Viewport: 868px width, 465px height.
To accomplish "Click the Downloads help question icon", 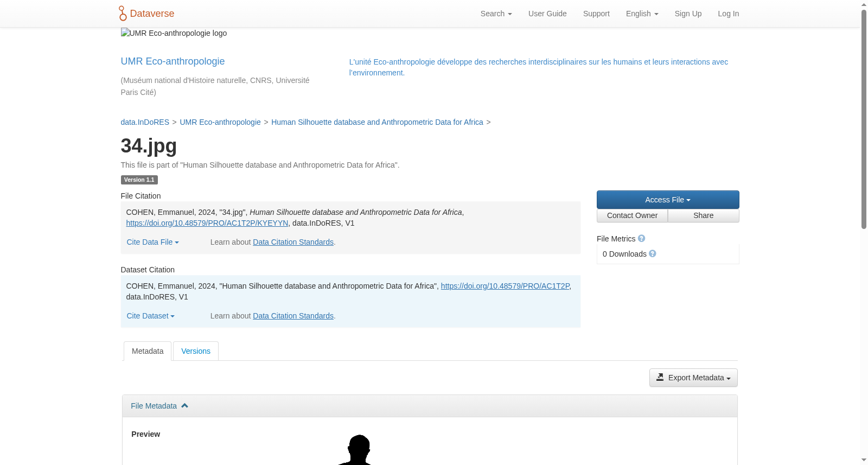I will tap(653, 254).
